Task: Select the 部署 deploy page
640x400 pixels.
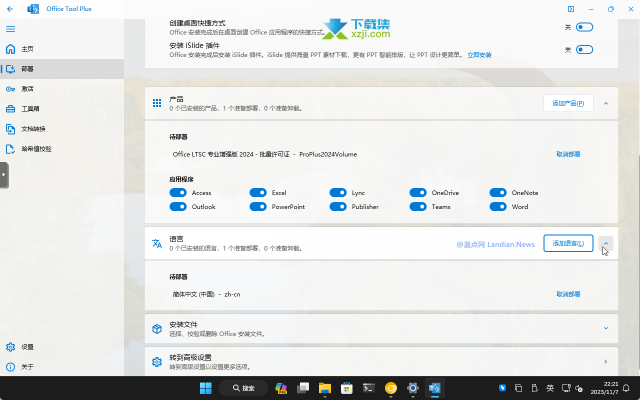Action: [62, 69]
